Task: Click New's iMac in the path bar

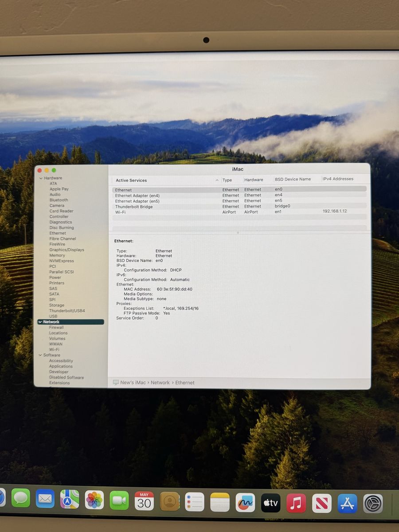Action: [133, 383]
